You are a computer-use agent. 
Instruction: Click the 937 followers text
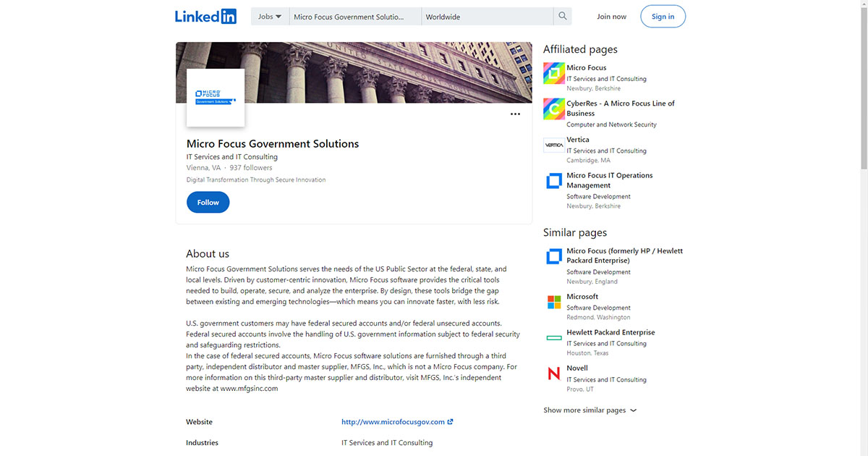point(251,168)
